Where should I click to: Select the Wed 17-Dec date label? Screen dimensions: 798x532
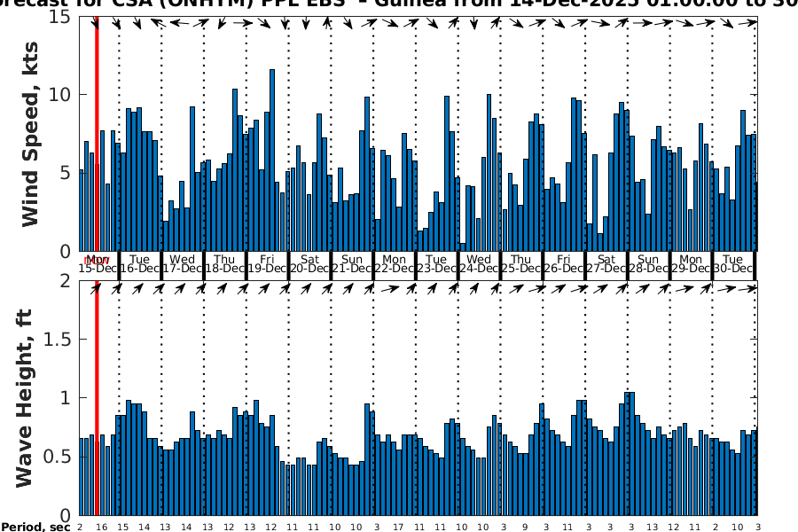click(183, 263)
